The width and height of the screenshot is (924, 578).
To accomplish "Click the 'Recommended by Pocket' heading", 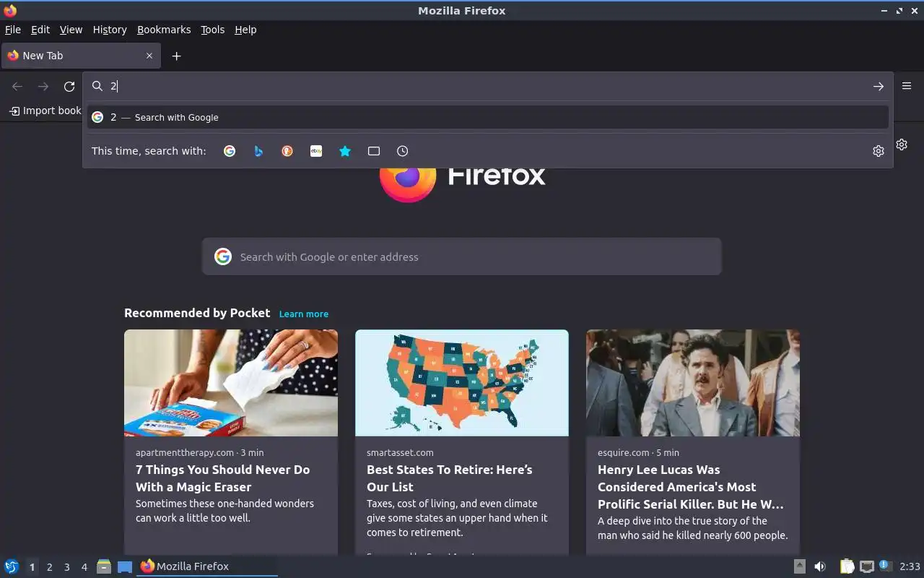I will (x=197, y=313).
